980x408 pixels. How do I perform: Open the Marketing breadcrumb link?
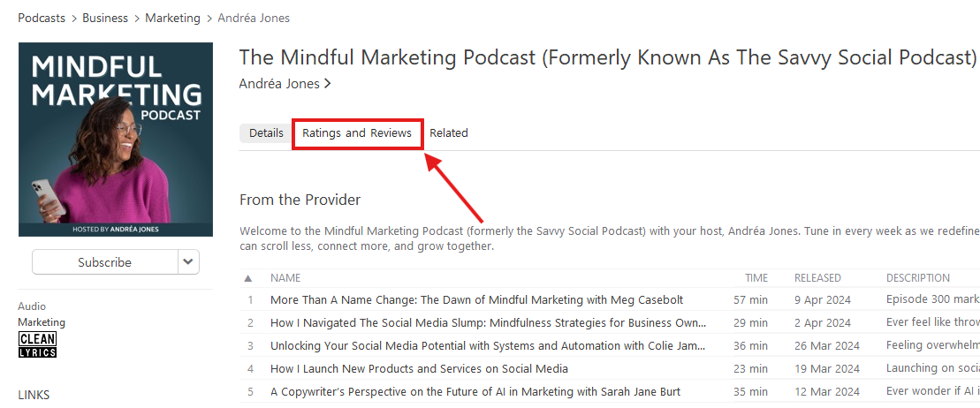point(172,18)
